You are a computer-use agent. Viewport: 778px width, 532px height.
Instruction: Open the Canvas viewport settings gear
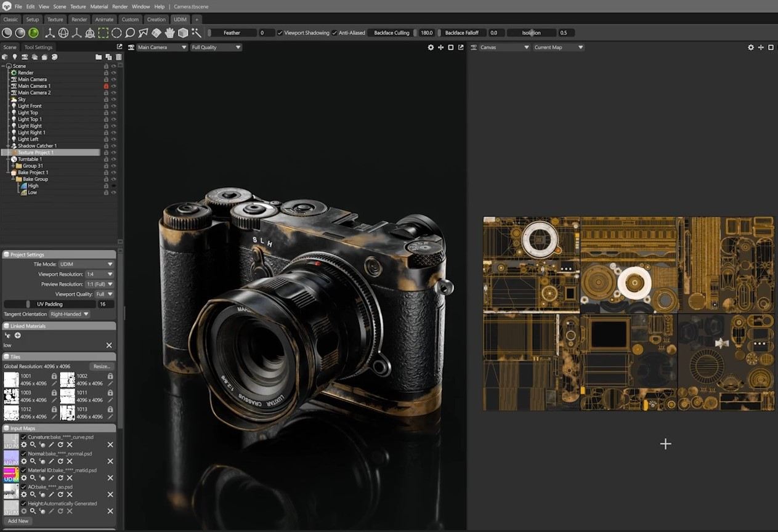(x=751, y=47)
